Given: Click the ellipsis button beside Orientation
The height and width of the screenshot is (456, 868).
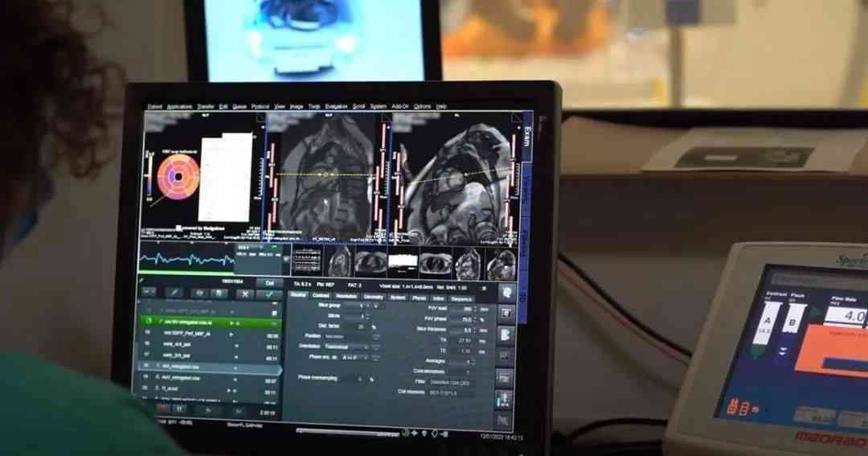Looking at the screenshot, I should pos(377,347).
